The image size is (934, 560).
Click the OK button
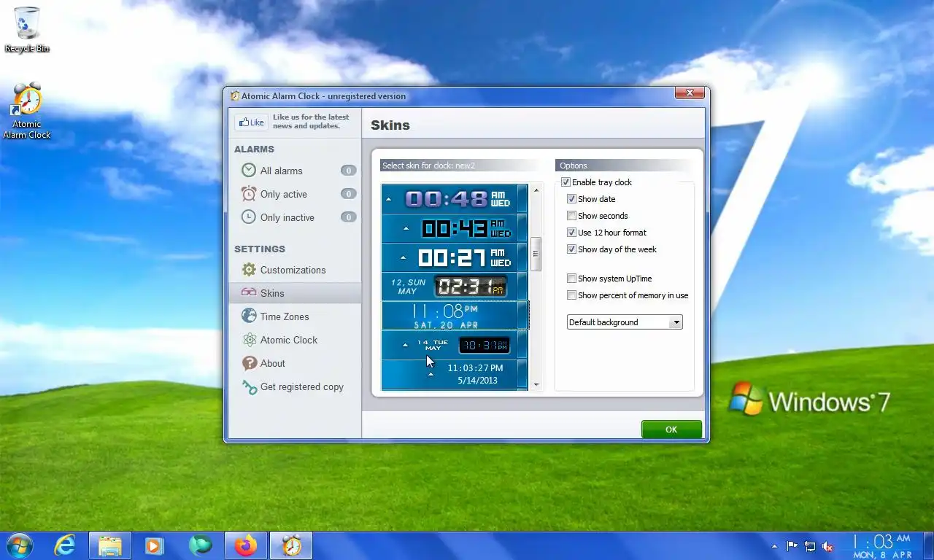tap(671, 429)
